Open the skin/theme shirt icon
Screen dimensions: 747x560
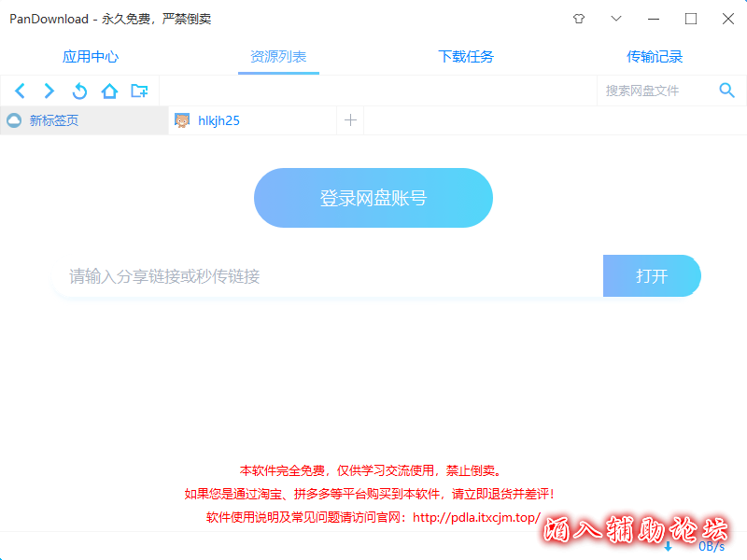point(579,19)
